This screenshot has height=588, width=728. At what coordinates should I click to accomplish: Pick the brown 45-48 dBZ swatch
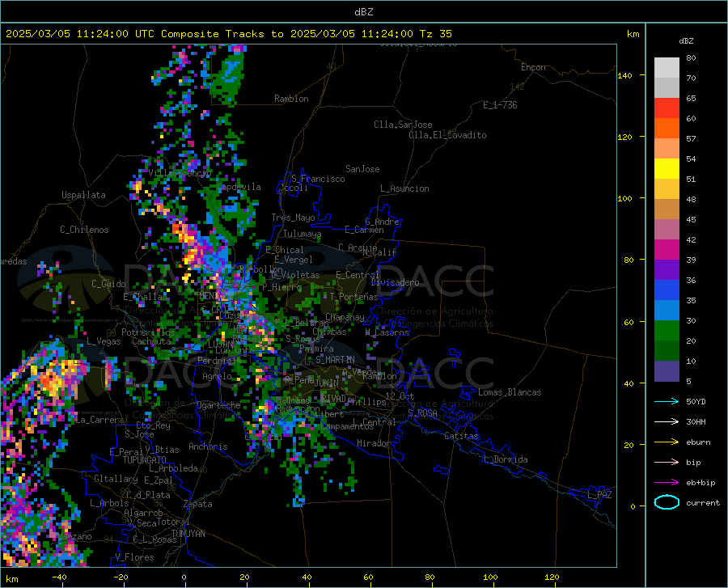coord(667,209)
